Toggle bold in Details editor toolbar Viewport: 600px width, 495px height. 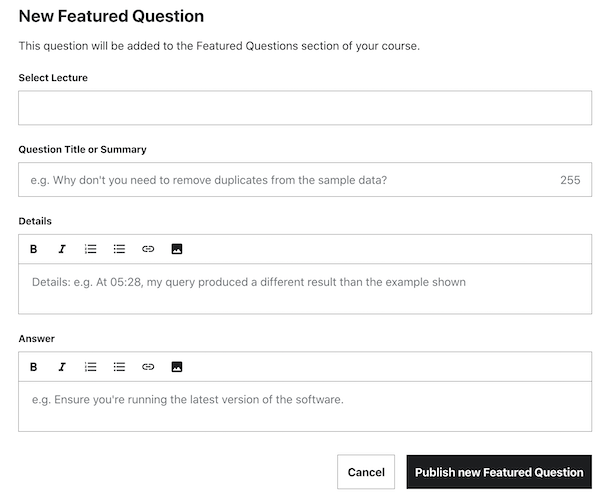click(x=33, y=249)
